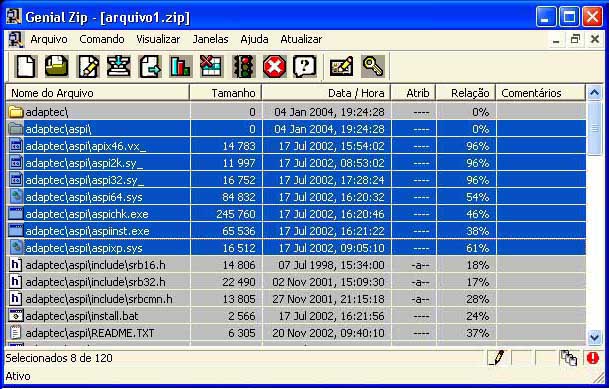Open the Janelas menu

pyautogui.click(x=211, y=39)
